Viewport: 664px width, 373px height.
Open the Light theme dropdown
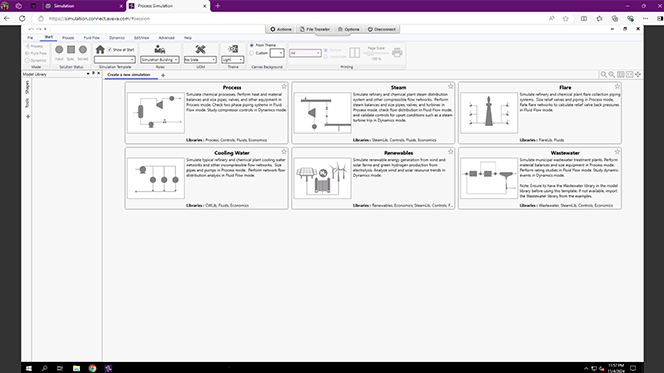coord(233,60)
